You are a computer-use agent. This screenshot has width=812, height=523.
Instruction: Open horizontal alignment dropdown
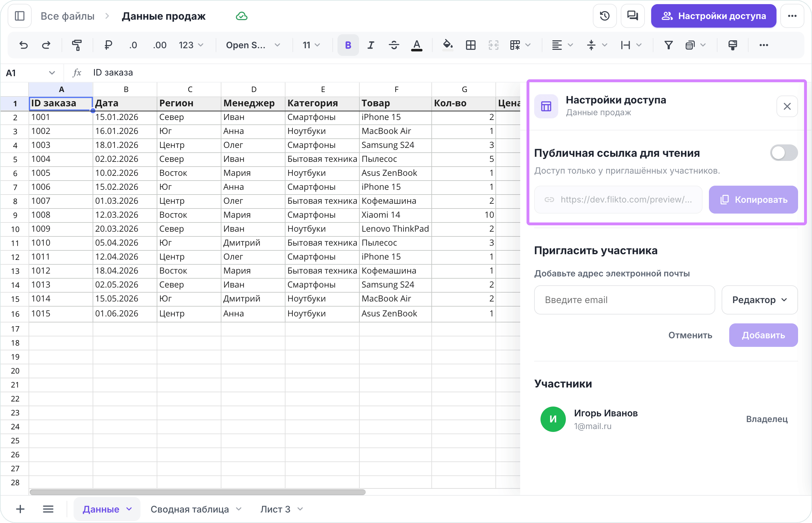[562, 45]
